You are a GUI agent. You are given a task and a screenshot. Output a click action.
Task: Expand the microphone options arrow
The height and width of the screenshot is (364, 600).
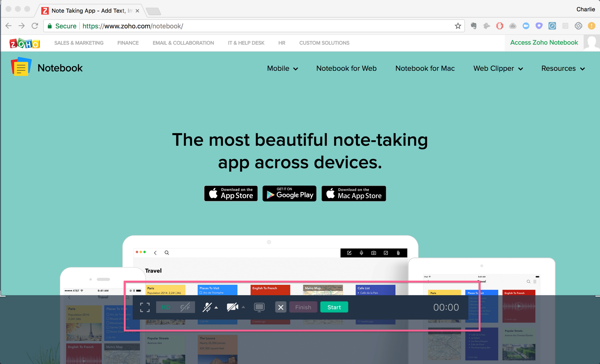point(216,307)
